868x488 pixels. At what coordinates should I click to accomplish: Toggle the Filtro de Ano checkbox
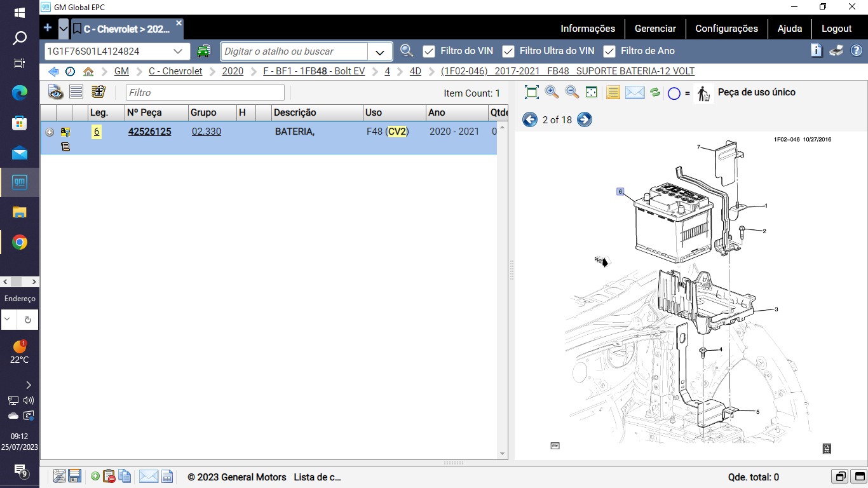[609, 51]
